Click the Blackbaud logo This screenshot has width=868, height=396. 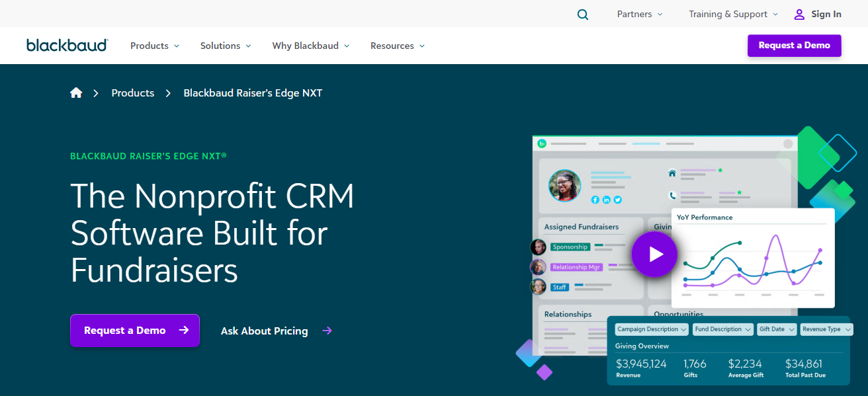(67, 45)
